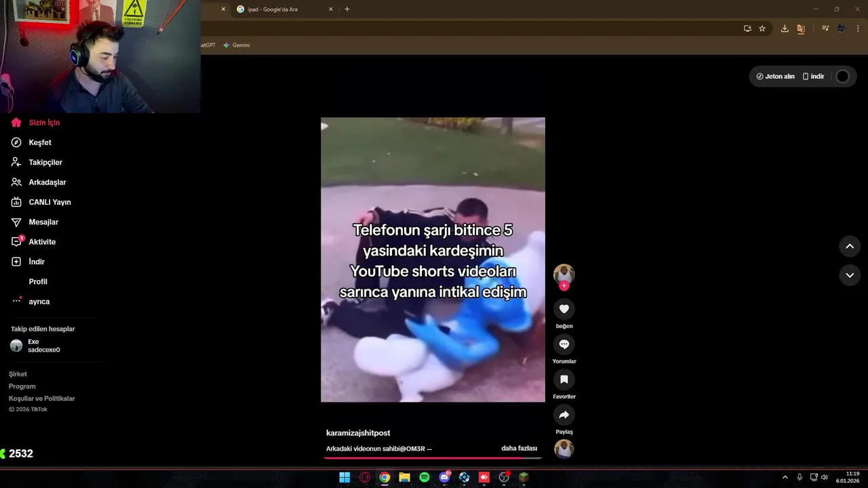Pause the playing video
This screenshot has height=488, width=868.
tap(433, 260)
